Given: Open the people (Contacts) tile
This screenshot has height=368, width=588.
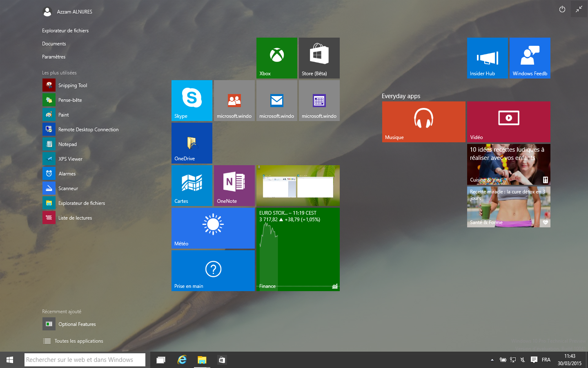Looking at the screenshot, I should [234, 101].
